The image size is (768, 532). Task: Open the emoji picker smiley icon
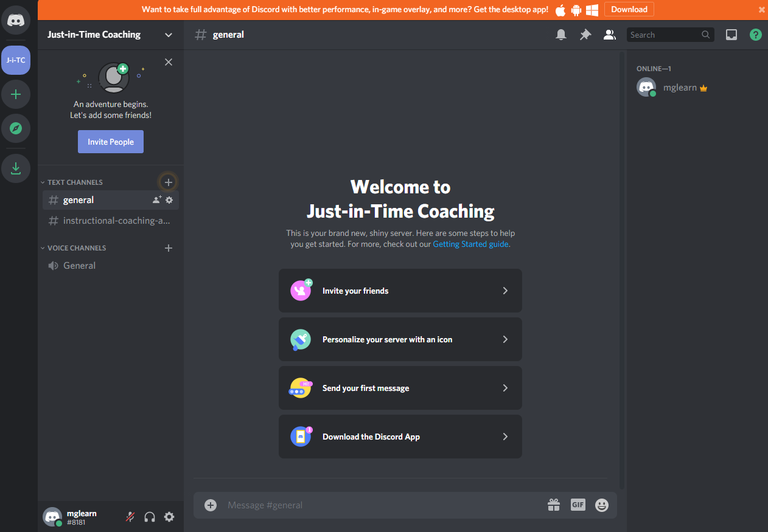pyautogui.click(x=602, y=505)
